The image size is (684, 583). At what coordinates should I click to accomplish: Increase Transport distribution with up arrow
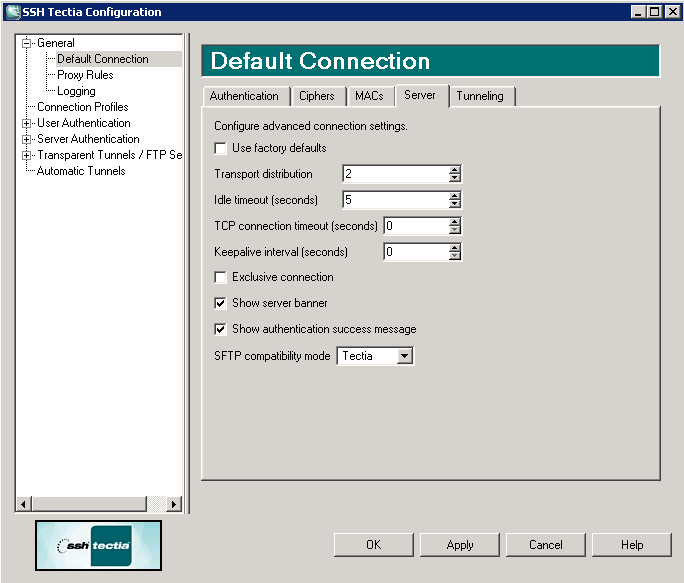coord(455,170)
